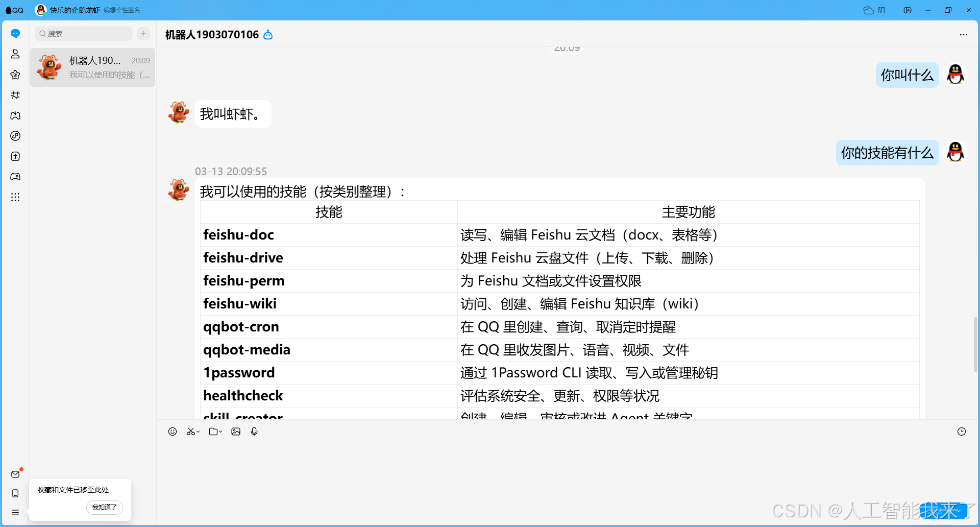This screenshot has height=527, width=980.
Task: Open the upload file sidebar icon
Action: [15, 156]
